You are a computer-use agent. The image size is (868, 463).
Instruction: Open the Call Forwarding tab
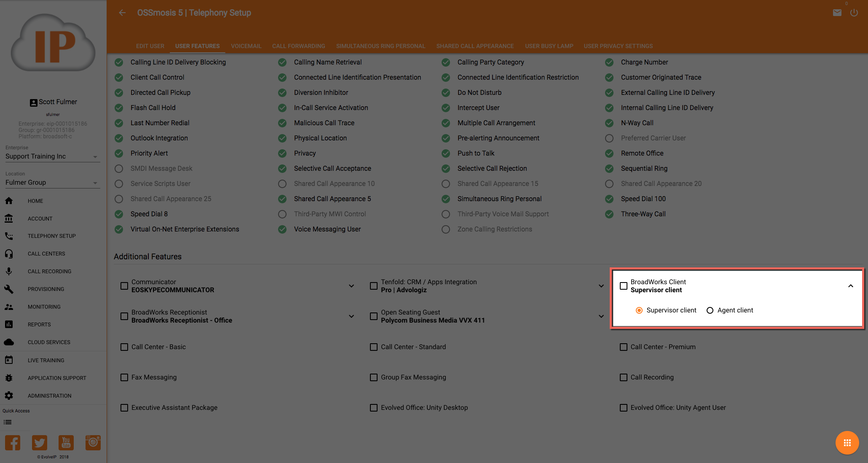pyautogui.click(x=298, y=46)
